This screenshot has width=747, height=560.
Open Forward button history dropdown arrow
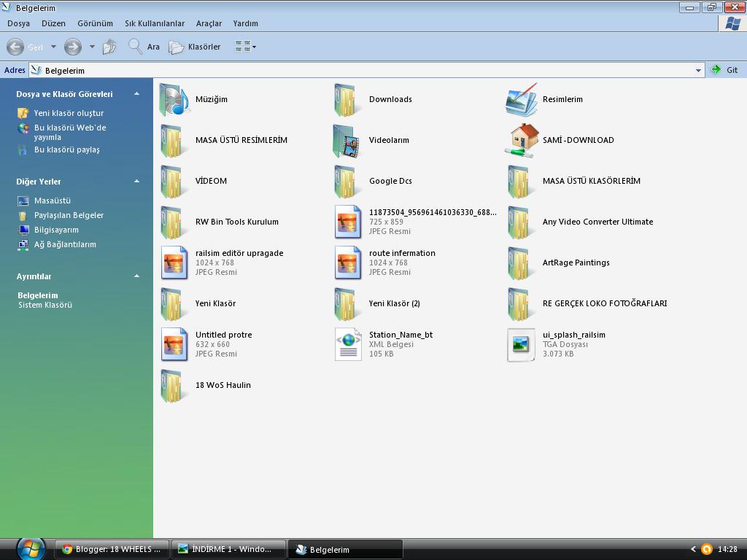92,47
